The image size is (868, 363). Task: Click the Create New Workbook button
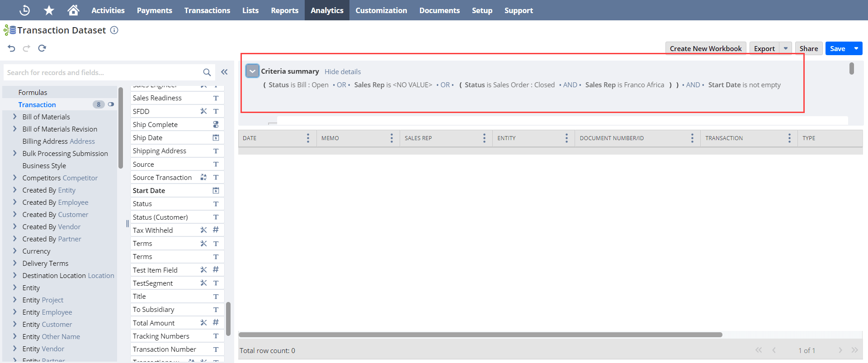pos(706,48)
